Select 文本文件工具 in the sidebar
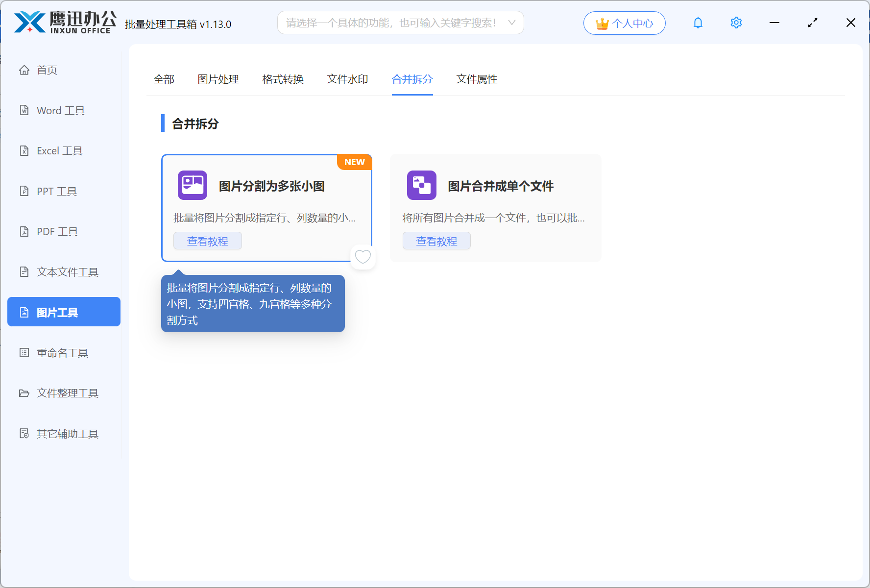 (67, 271)
